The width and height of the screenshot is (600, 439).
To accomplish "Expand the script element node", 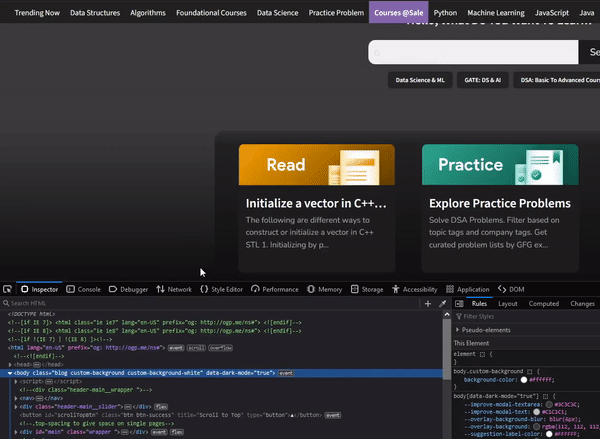I will pos(16,381).
